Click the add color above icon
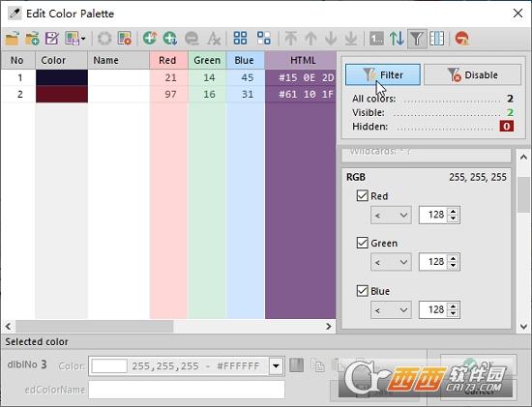Screen dimensions: 532x407 point(150,39)
